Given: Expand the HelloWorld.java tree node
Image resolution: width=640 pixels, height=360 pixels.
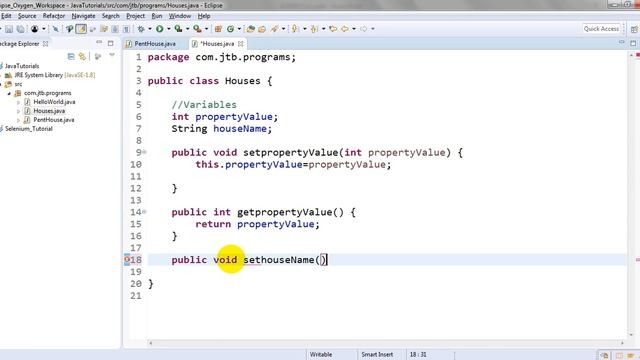Looking at the screenshot, I should click(18, 102).
